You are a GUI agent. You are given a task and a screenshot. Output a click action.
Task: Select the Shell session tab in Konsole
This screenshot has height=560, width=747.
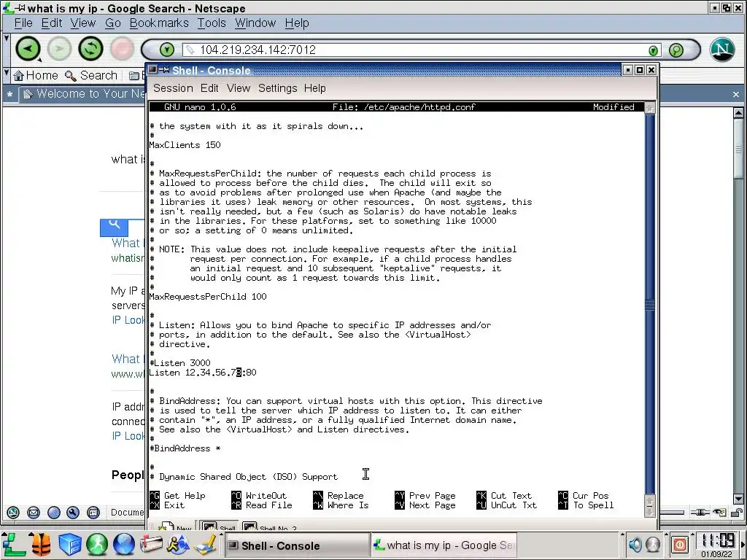pyautogui.click(x=219, y=526)
